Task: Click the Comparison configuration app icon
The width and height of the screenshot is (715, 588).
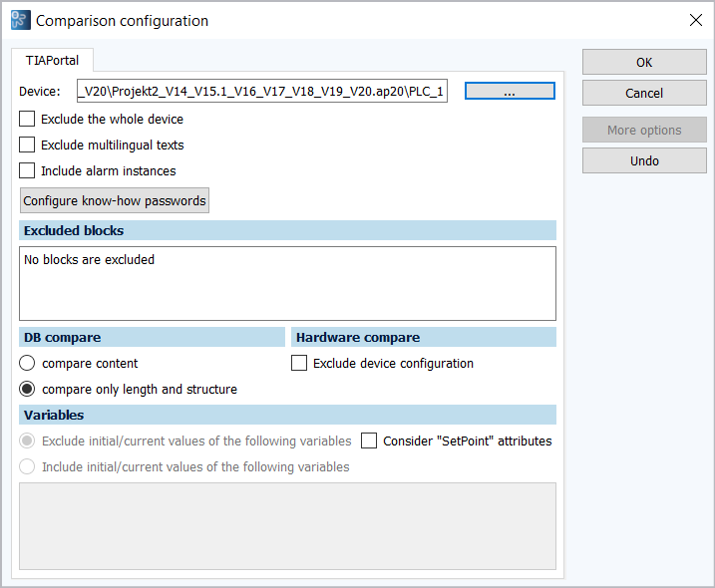Action: tap(20, 20)
